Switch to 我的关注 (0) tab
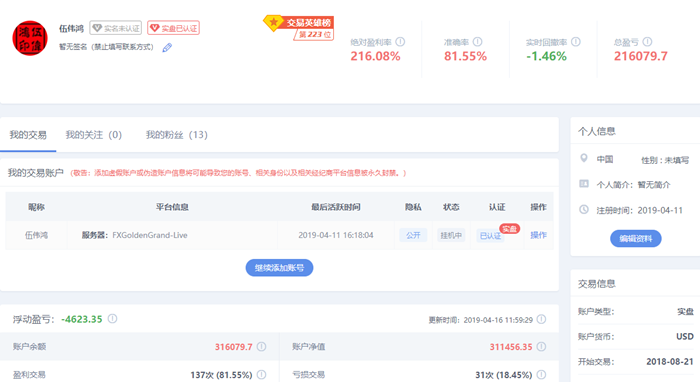 (x=94, y=135)
